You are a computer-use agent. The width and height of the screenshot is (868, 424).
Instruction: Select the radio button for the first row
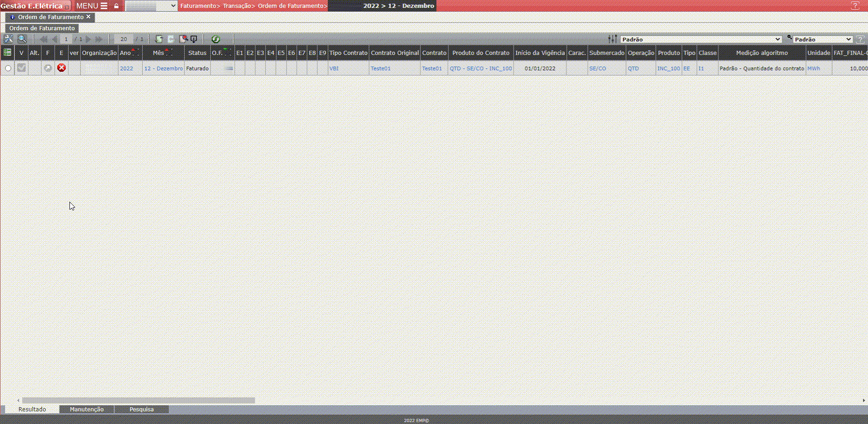(8, 68)
